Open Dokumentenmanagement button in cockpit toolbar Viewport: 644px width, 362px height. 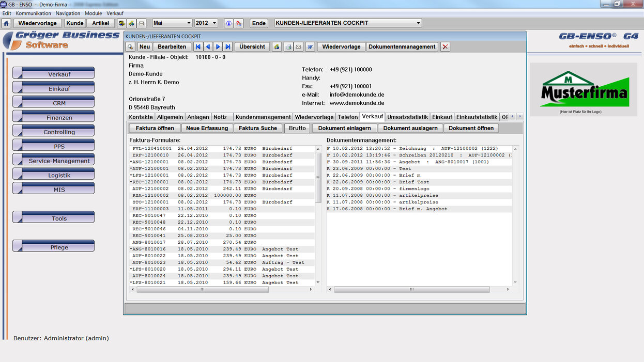402,46
